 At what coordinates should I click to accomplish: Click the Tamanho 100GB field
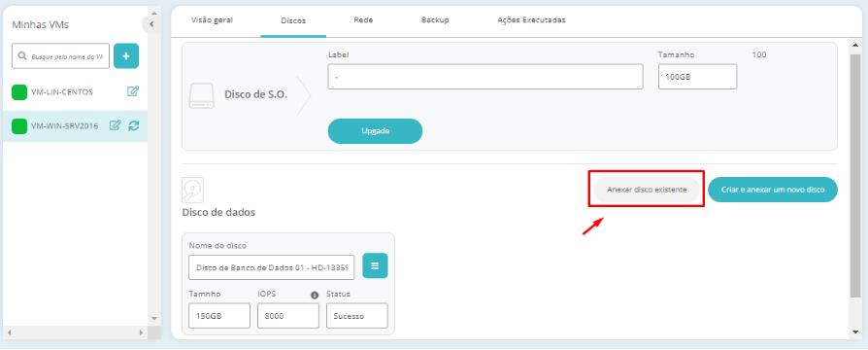[697, 77]
